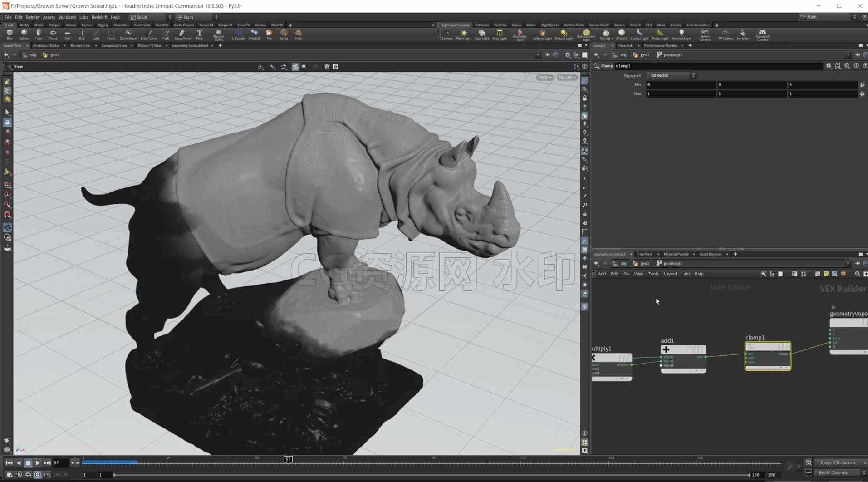Open the network editor Layout menu
The width and height of the screenshot is (868, 482).
point(670,274)
